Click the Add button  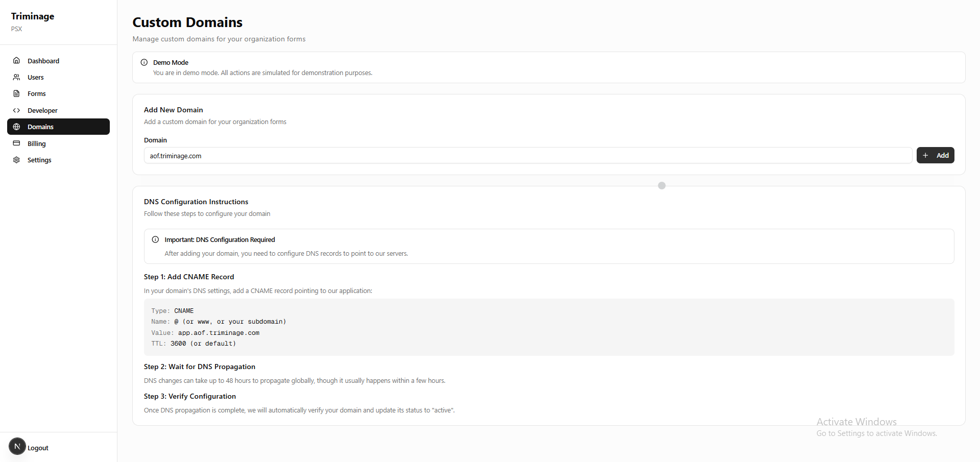click(x=935, y=155)
